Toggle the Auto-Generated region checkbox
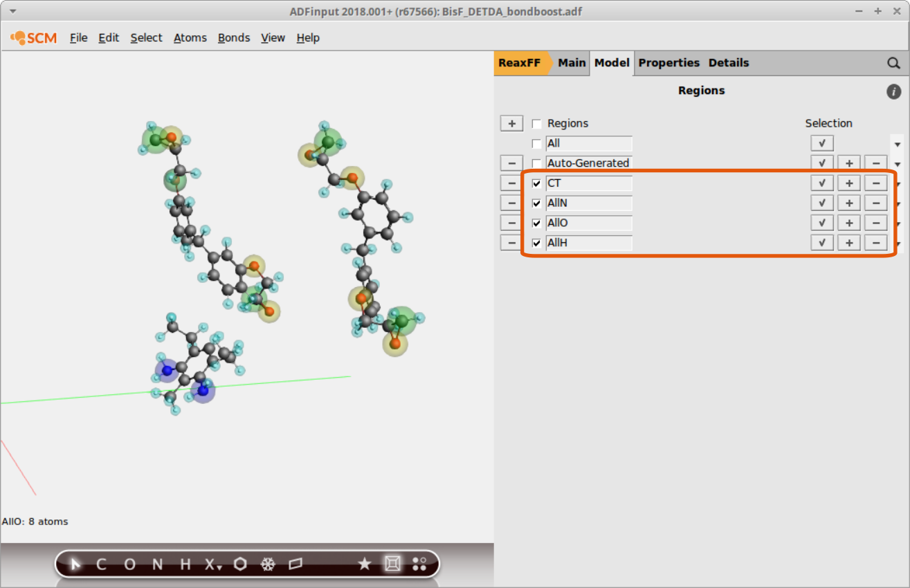 536,164
